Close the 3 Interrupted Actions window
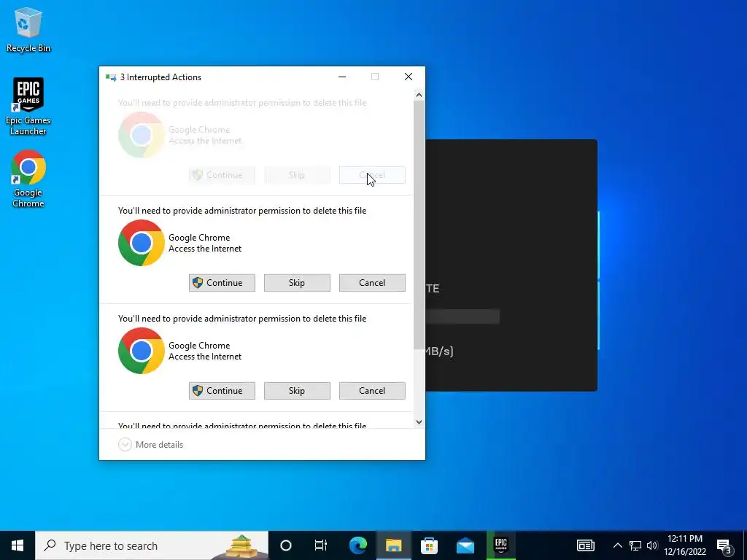The height and width of the screenshot is (560, 747). click(x=409, y=77)
